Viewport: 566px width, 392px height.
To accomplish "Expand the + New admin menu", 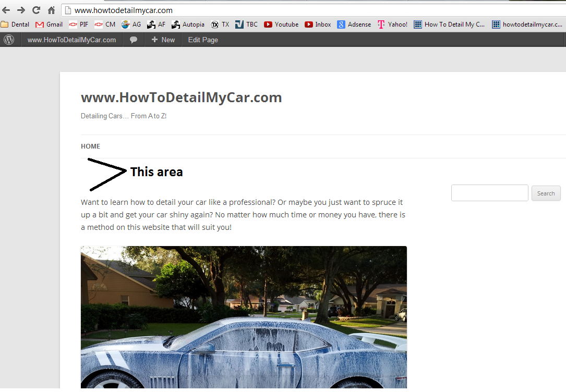I will [x=163, y=40].
